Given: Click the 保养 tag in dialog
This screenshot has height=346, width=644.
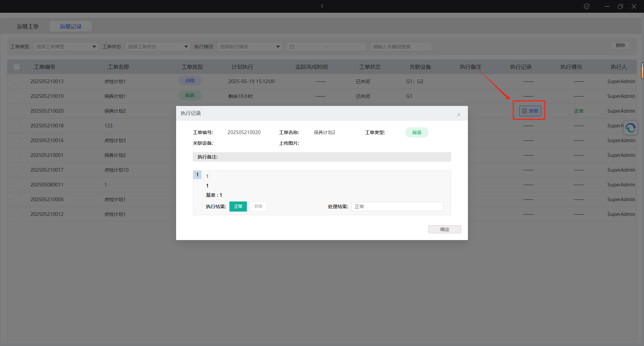Looking at the screenshot, I should click(417, 132).
